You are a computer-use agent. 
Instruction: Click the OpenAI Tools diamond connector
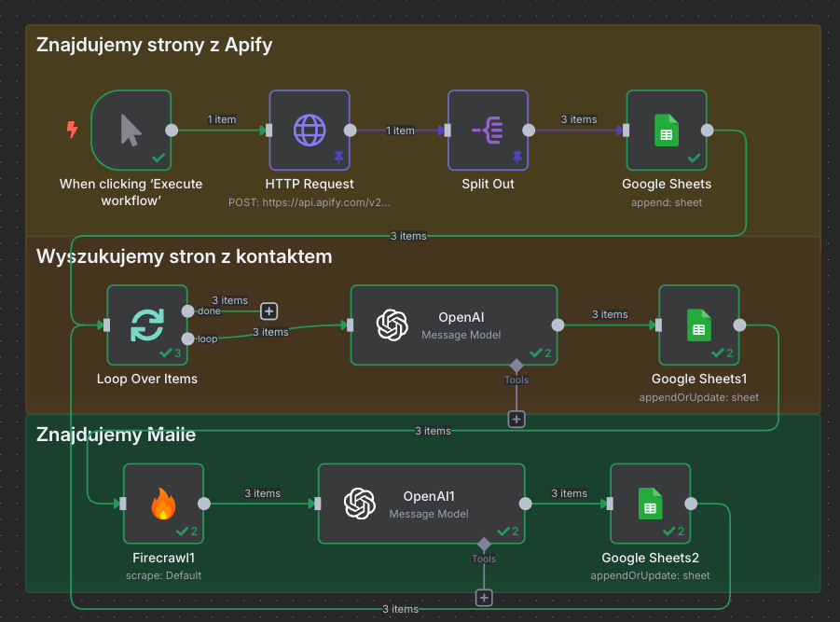tap(516, 365)
